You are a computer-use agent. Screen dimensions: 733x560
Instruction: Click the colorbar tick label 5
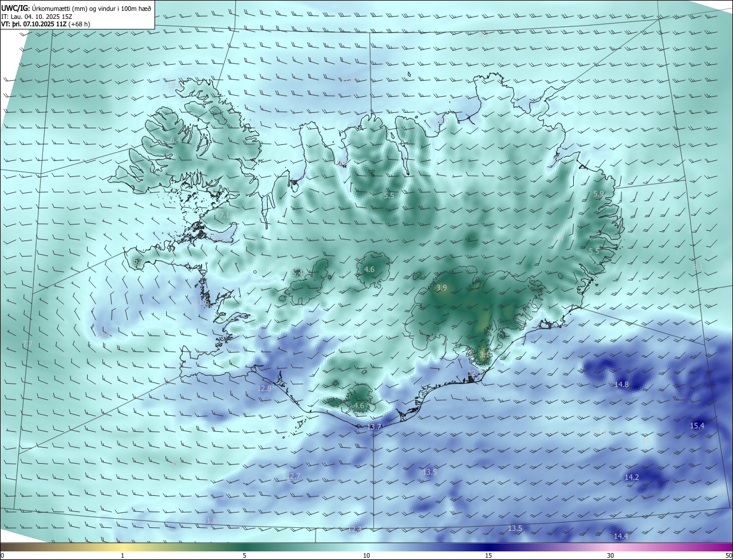[245, 555]
